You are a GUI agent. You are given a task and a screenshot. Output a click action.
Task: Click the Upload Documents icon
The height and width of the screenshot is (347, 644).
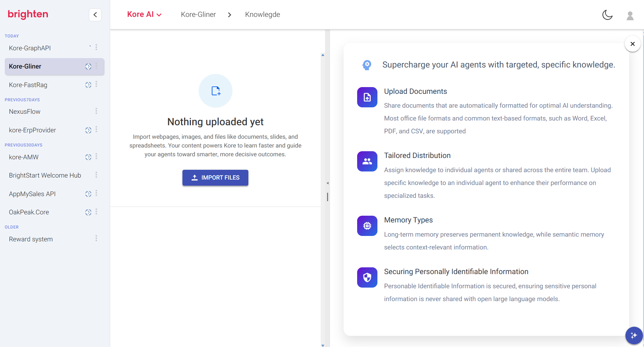point(367,97)
